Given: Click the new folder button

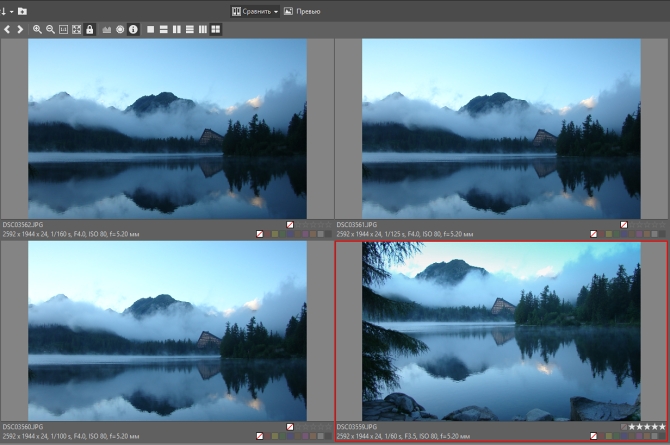Looking at the screenshot, I should point(22,11).
